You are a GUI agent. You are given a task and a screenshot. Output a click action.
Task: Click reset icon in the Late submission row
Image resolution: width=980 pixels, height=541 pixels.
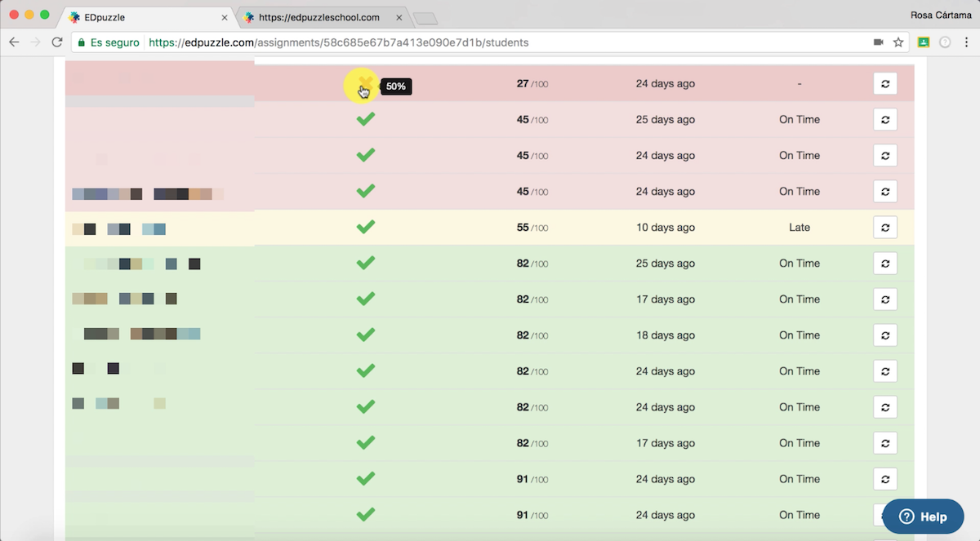click(x=884, y=227)
